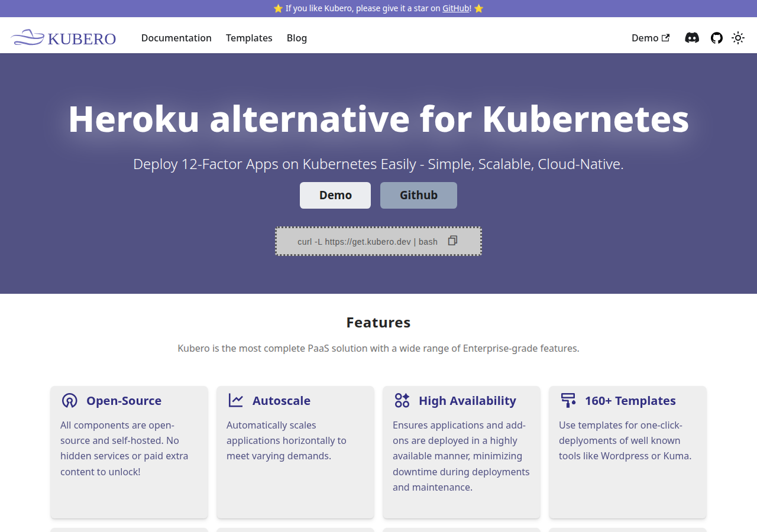Click the Features heading
The height and width of the screenshot is (532, 757).
tap(378, 322)
